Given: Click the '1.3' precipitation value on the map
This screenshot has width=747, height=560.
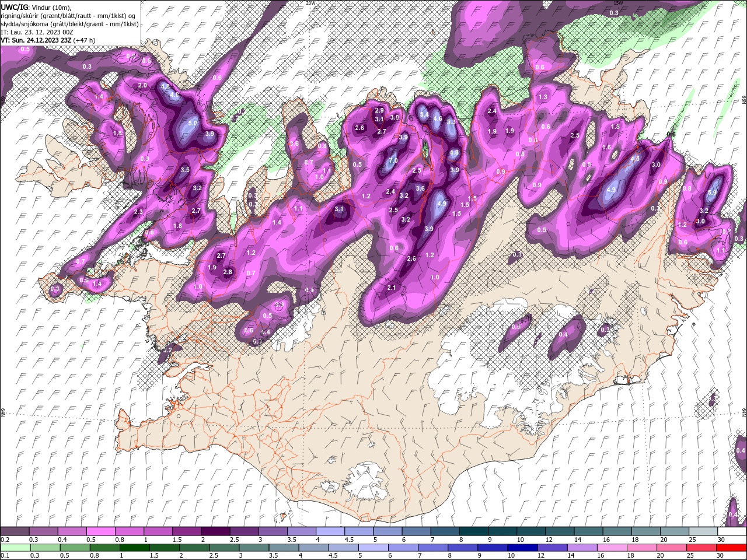Looking at the screenshot, I should point(543,97).
